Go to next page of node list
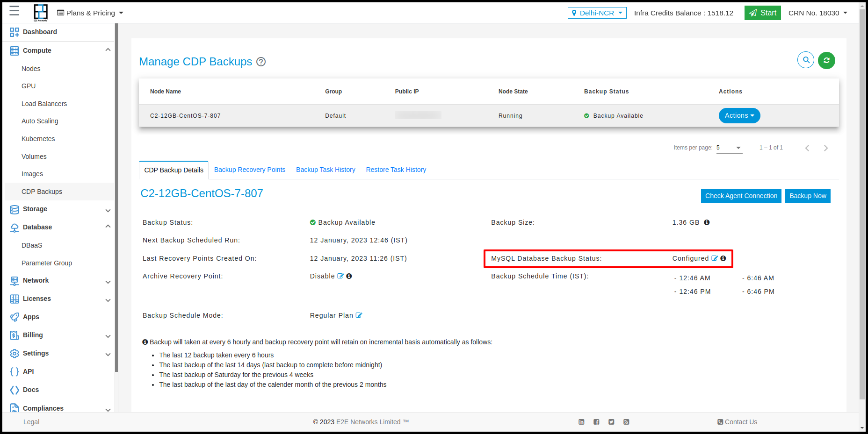 tap(826, 148)
